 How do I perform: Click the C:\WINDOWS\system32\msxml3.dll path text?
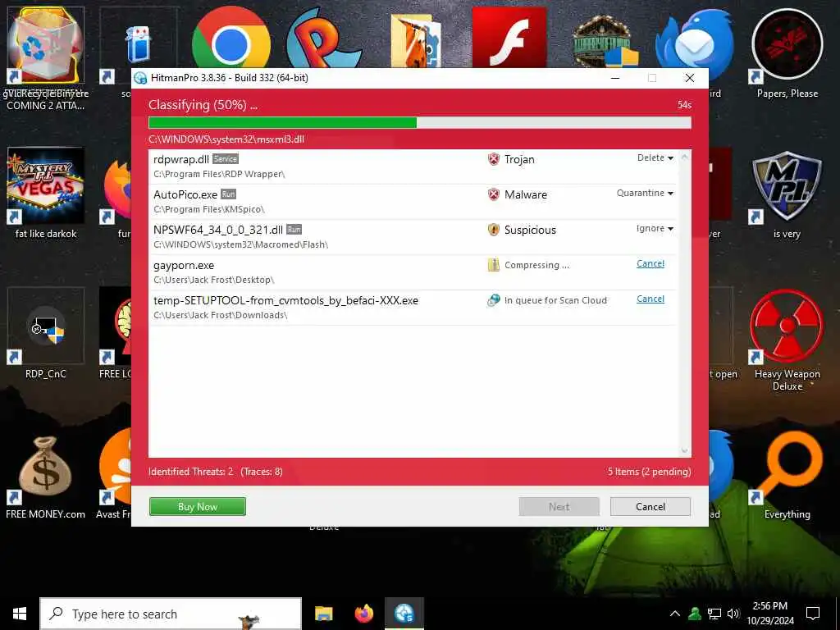[x=226, y=139]
